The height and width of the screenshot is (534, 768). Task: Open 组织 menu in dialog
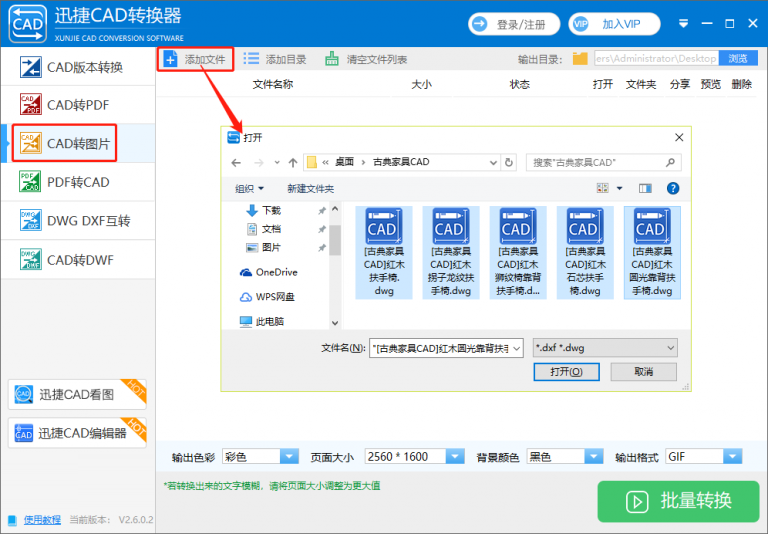point(249,189)
